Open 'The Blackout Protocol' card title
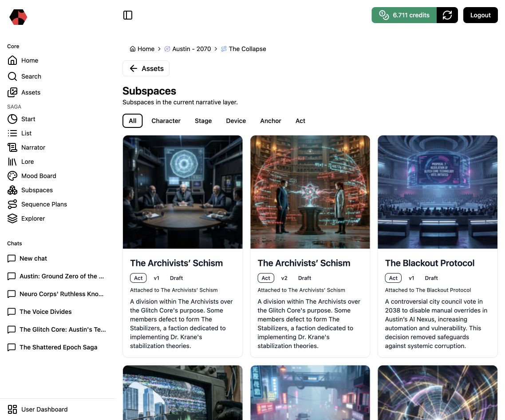The height and width of the screenshot is (420, 505). (x=430, y=263)
